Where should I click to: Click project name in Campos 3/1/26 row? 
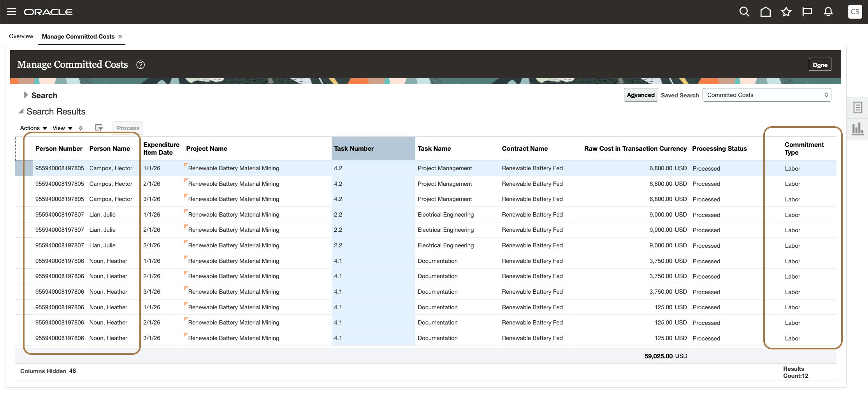tap(234, 199)
